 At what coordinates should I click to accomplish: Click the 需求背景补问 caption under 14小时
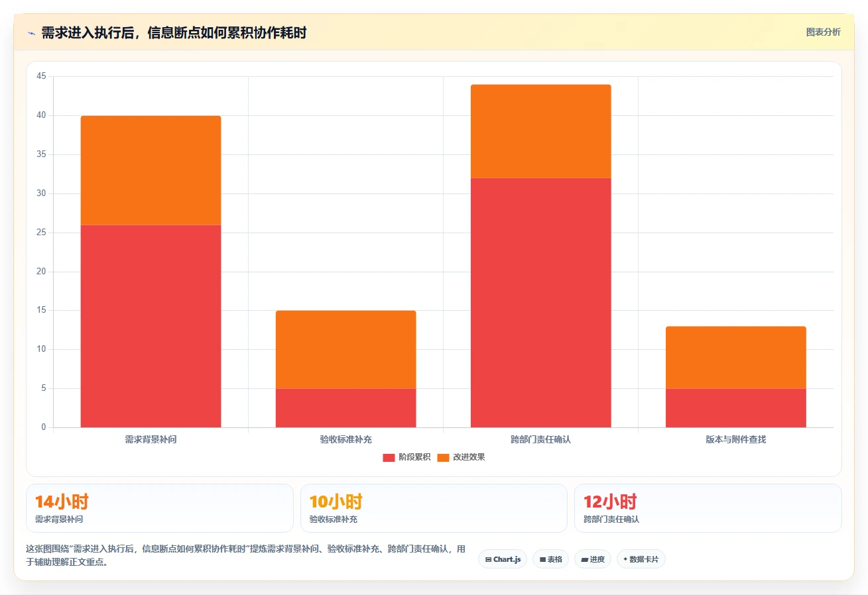click(x=59, y=519)
